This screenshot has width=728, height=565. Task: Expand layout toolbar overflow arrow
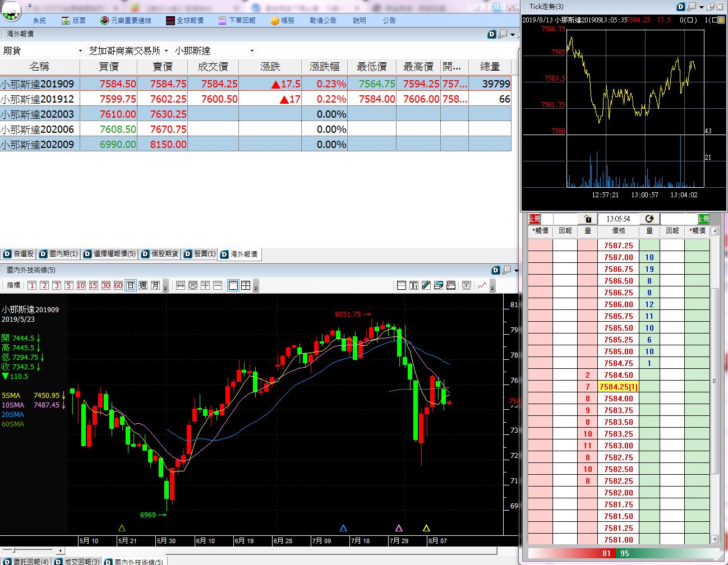(x=256, y=286)
